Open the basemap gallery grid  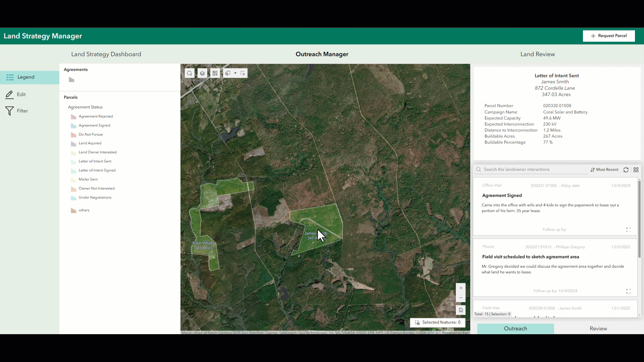pos(215,73)
